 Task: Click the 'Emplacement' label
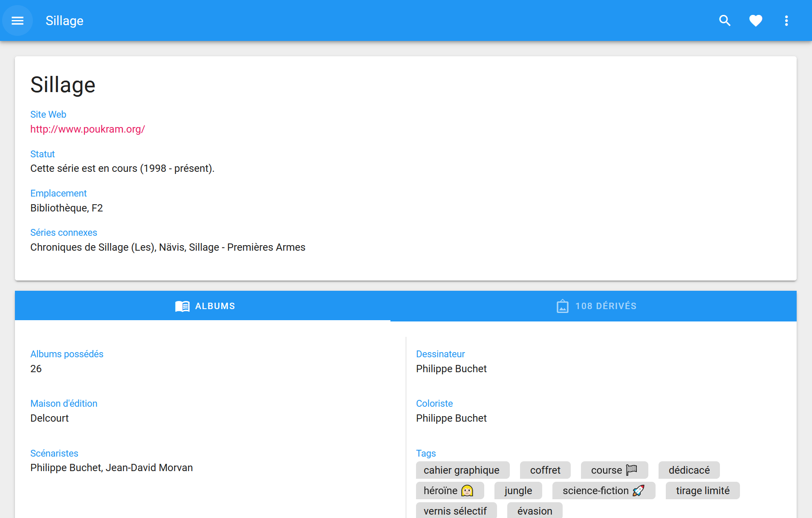(x=58, y=193)
